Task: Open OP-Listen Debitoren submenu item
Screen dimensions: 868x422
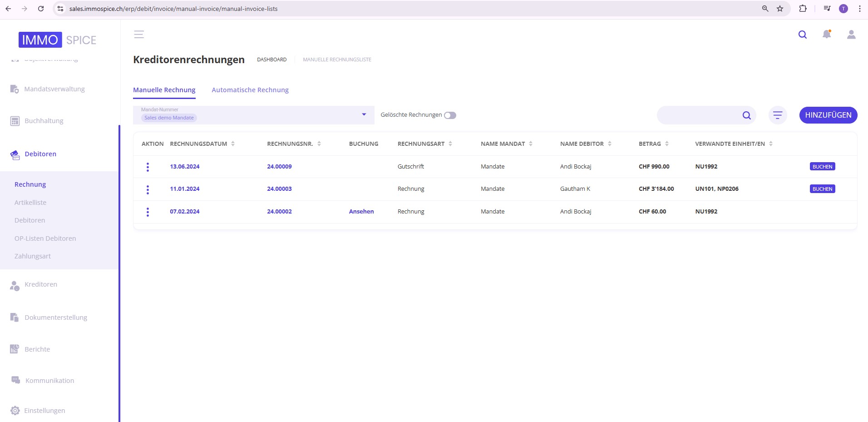Action: coord(45,238)
